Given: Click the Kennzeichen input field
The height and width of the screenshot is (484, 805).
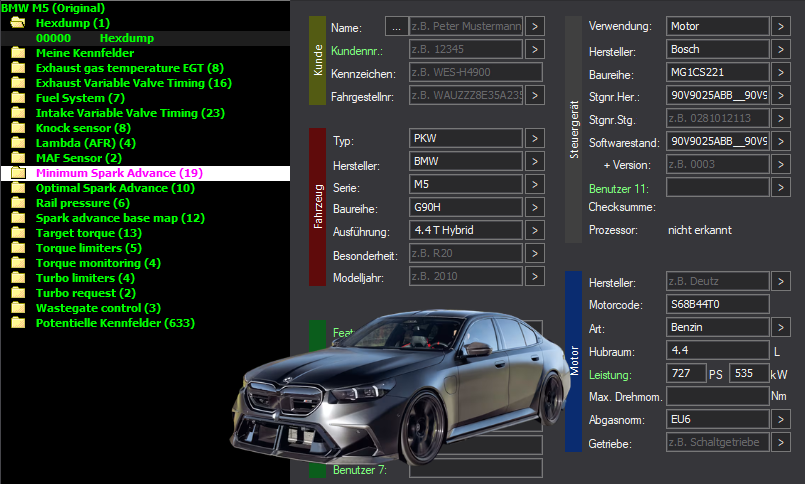Looking at the screenshot, I should point(476,72).
